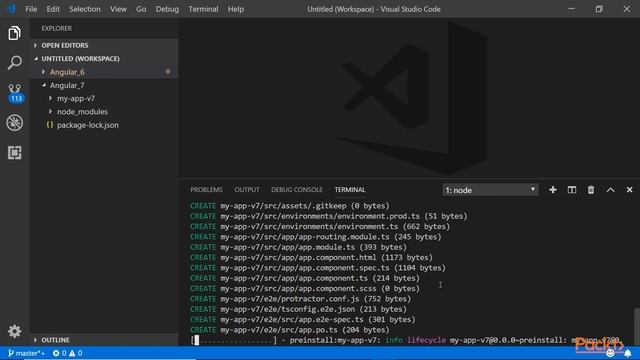This screenshot has width=640, height=360.
Task: Open the terminal selector dropdown '1: node'
Action: (x=490, y=190)
